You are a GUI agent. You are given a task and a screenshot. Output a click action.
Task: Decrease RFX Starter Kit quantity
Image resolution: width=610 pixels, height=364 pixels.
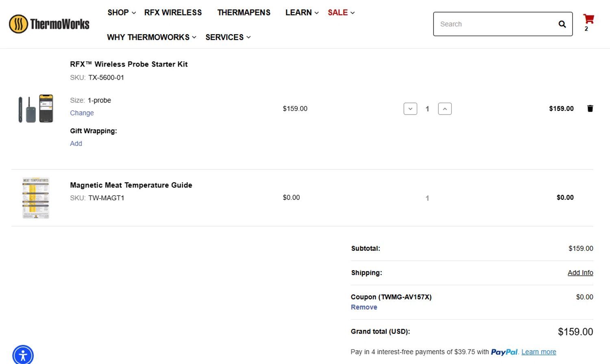click(410, 109)
